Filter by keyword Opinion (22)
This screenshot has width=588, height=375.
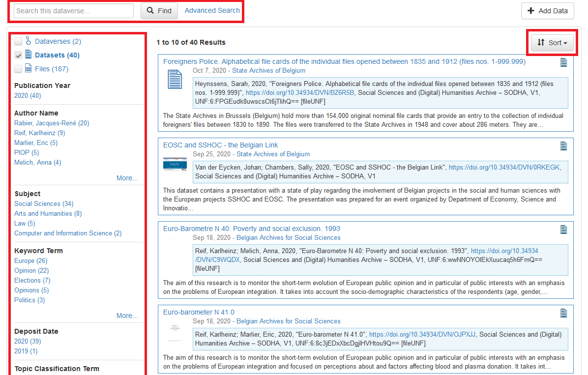[x=31, y=270]
